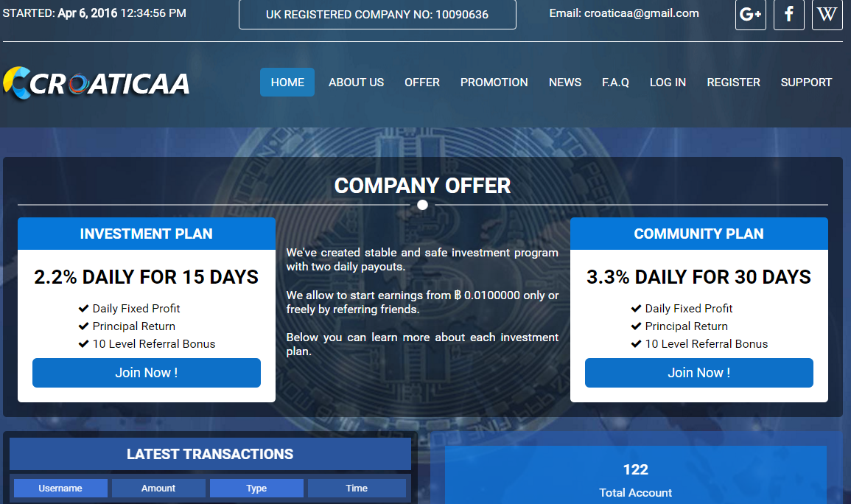Join Now under the Community Plan
Image resolution: width=851 pixels, height=504 pixels.
(698, 373)
